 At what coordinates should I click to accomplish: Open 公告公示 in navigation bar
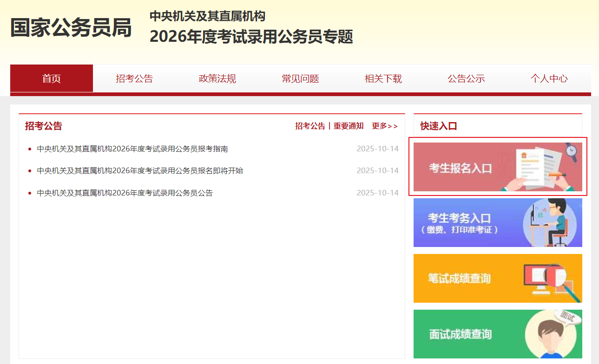click(x=466, y=78)
